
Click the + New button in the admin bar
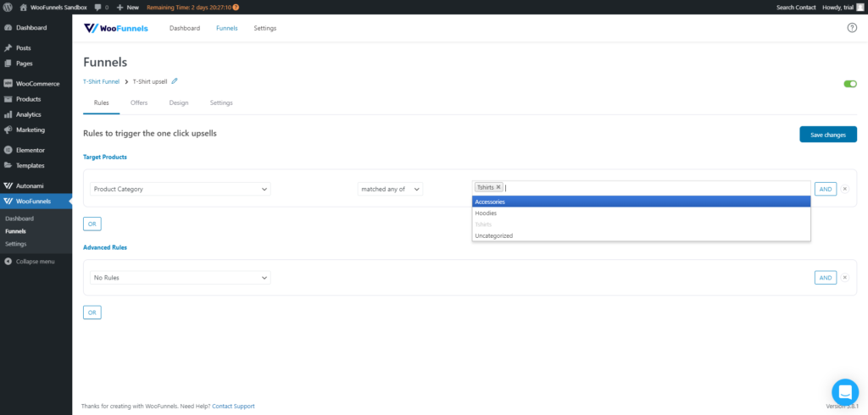point(128,7)
